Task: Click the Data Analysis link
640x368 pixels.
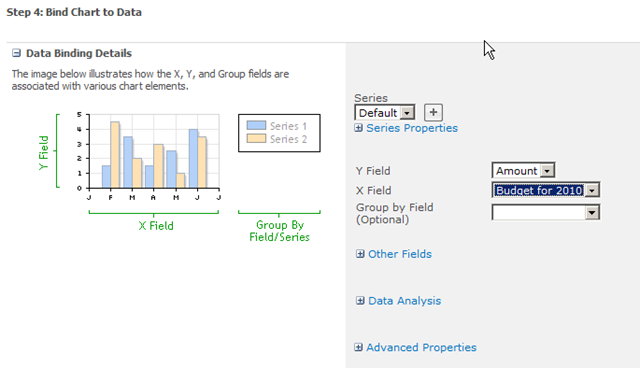Action: [404, 301]
